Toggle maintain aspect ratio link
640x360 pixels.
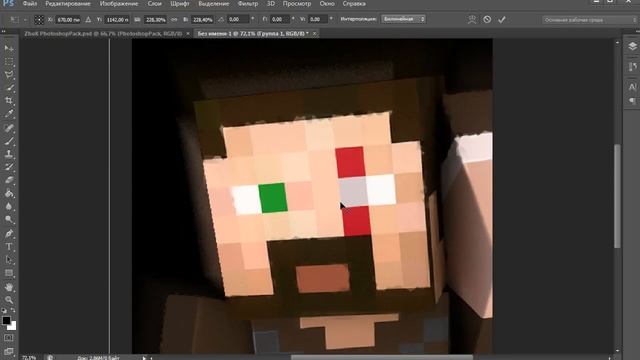[174, 20]
